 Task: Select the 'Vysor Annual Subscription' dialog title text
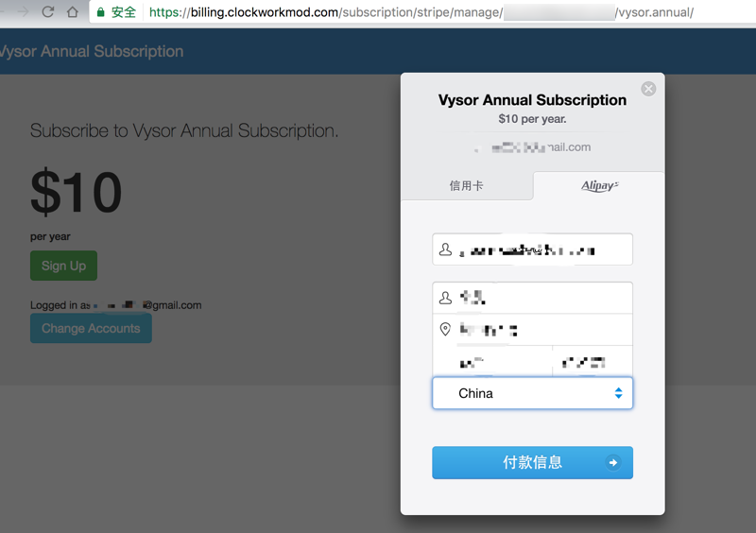click(x=532, y=100)
